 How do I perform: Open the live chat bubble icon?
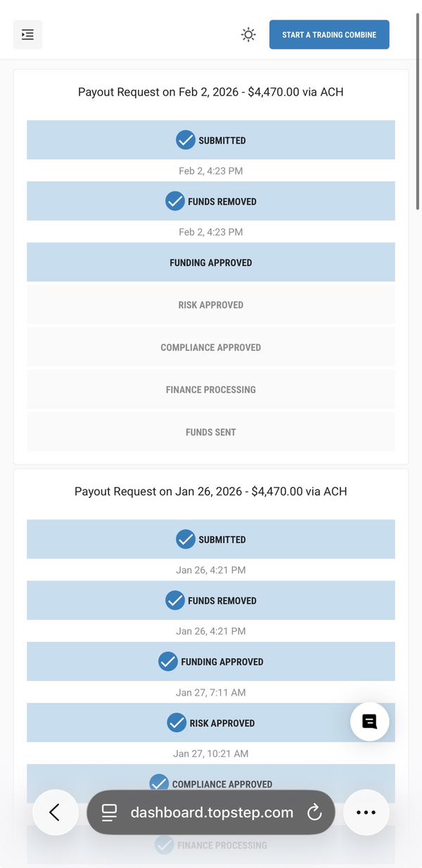coord(369,722)
